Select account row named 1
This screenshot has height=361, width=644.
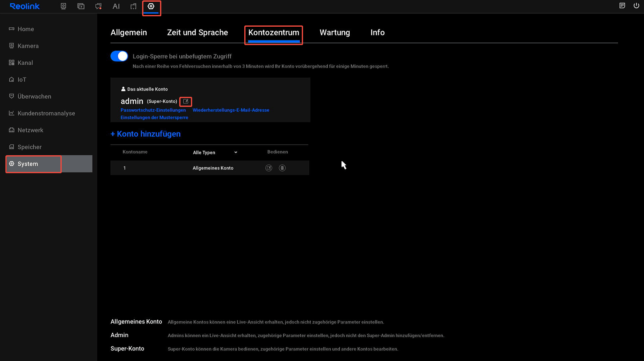[x=210, y=168]
